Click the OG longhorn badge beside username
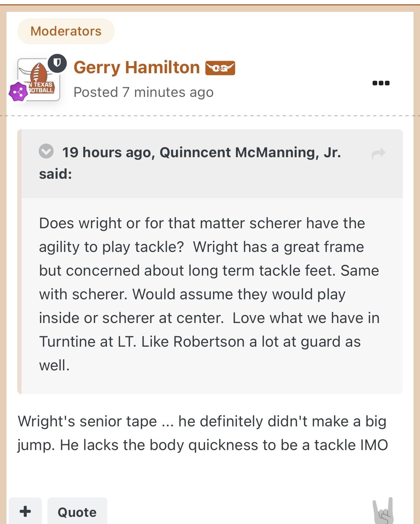The image size is (420, 524). pyautogui.click(x=220, y=68)
